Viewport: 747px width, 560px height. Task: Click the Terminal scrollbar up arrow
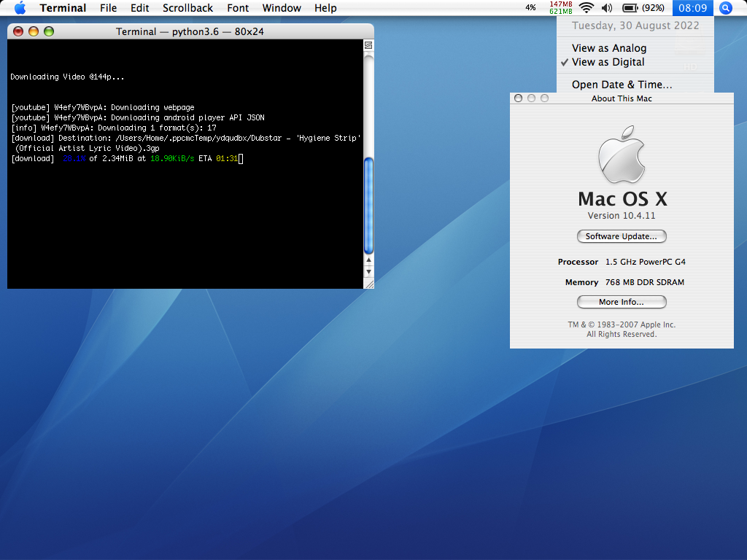(368, 260)
